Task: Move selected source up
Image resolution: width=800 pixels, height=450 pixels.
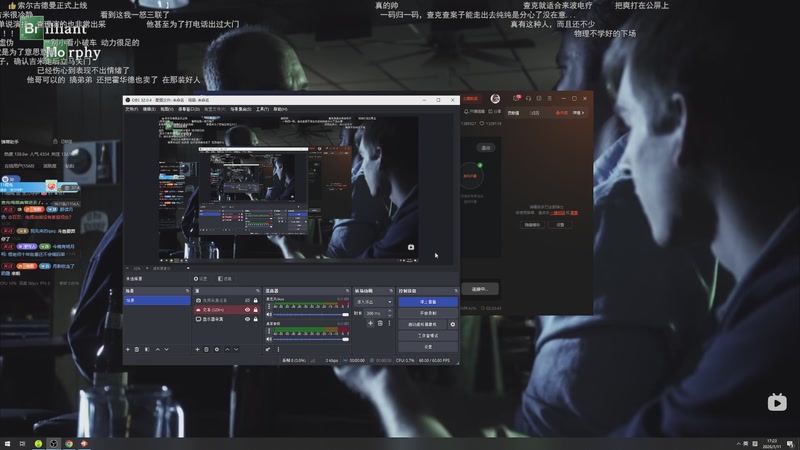Action: [227, 349]
